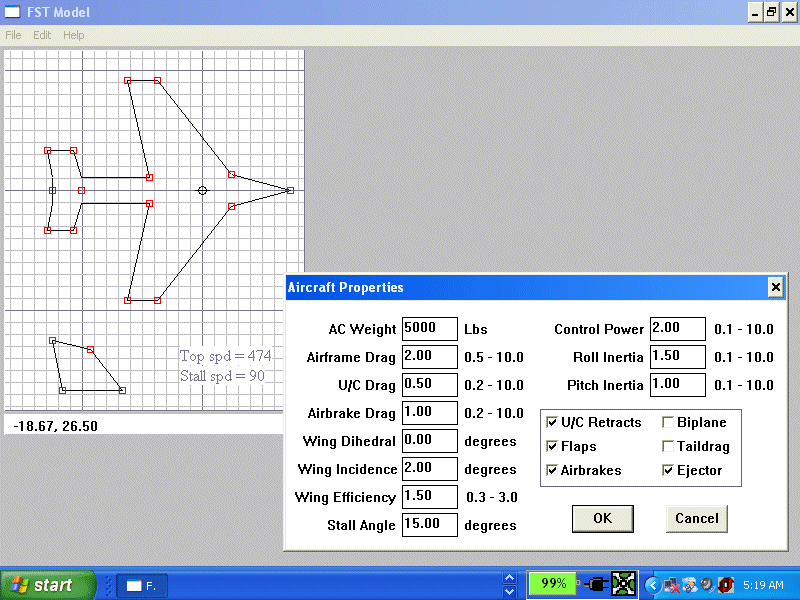This screenshot has height=600, width=800.
Task: Open the File menu
Action: (x=13, y=35)
